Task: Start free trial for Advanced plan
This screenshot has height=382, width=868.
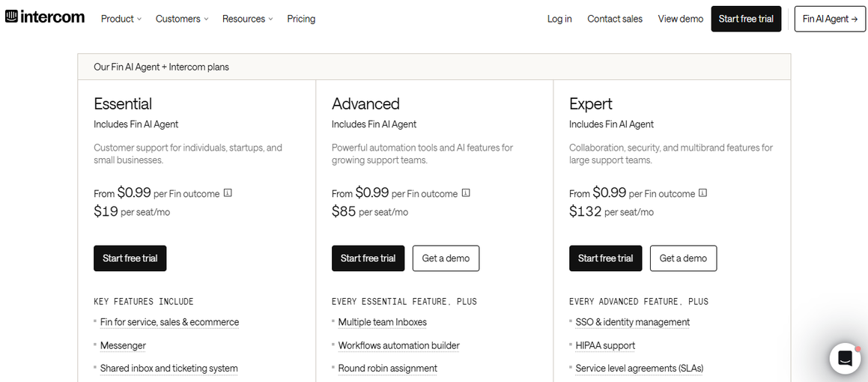Action: [x=368, y=258]
